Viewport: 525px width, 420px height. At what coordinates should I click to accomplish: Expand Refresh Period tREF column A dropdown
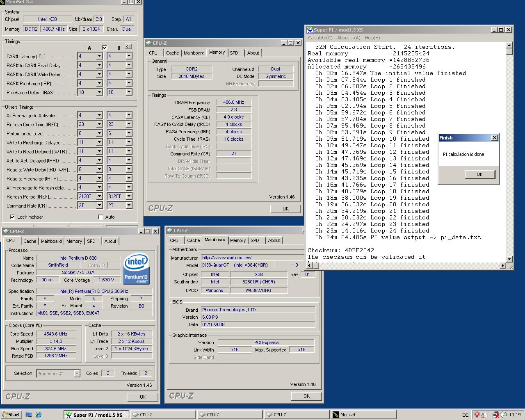point(99,196)
